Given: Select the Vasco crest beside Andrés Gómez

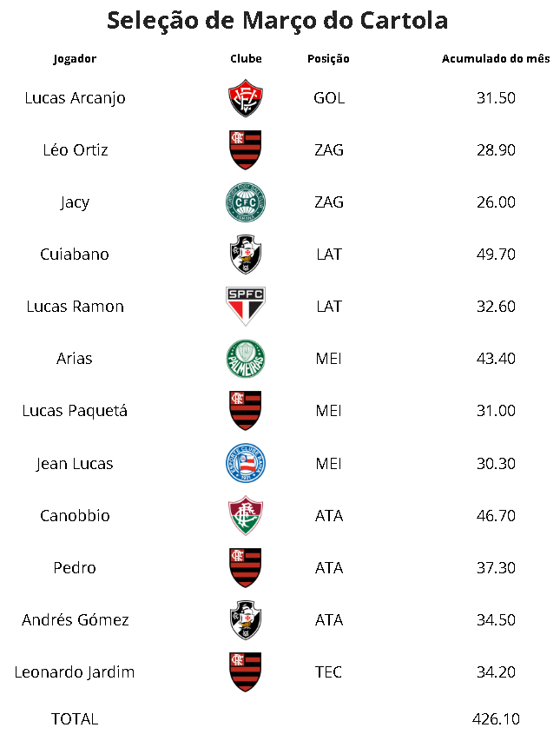Looking at the screenshot, I should [x=246, y=620].
